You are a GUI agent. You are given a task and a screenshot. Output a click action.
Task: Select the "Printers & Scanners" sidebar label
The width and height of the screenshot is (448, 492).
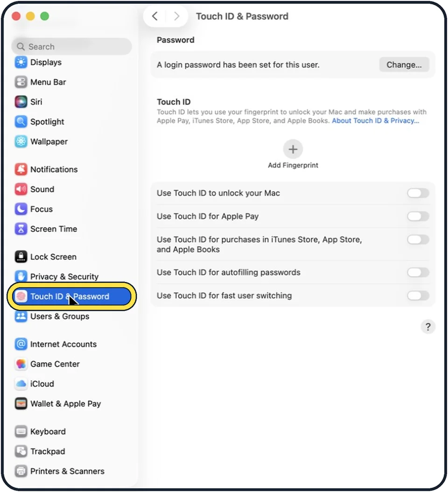pos(68,471)
